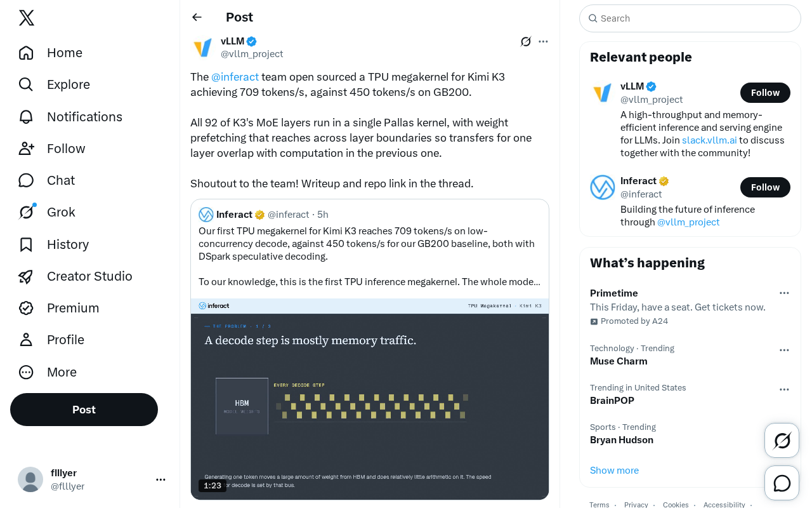Screen dimensions: 812x508
Task: Click Show more under What's happening
Action: click(x=614, y=471)
